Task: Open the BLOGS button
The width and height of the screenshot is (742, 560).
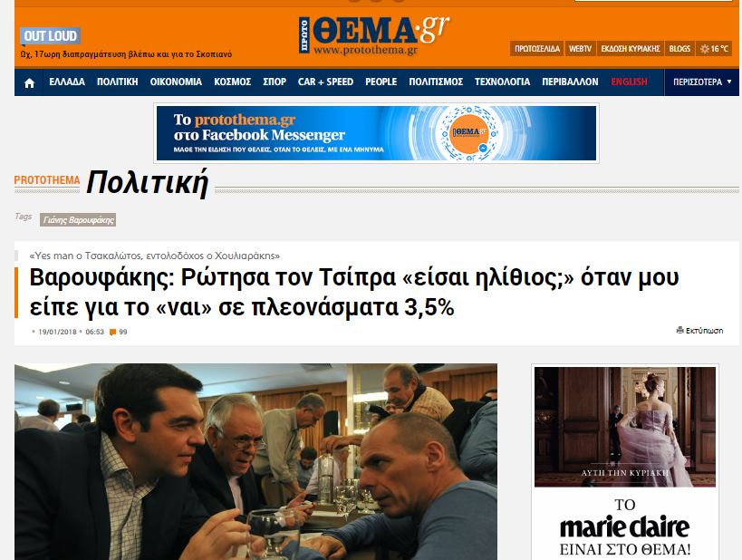Action: (x=679, y=49)
